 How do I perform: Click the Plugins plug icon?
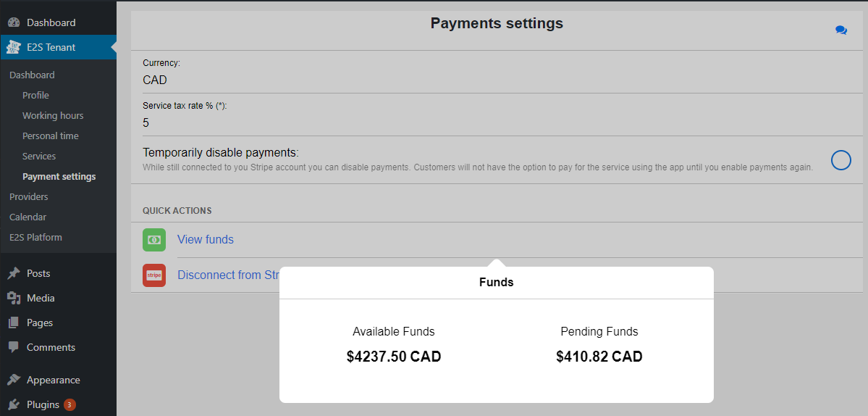[14, 405]
